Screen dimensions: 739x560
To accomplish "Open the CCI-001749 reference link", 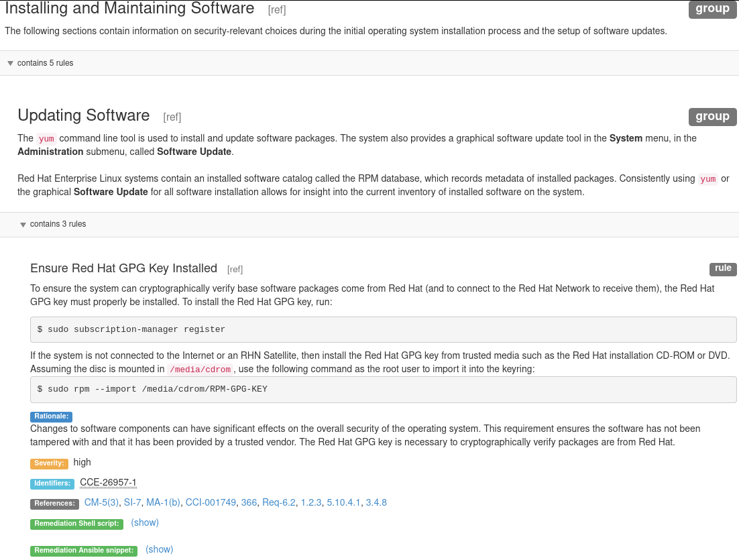I will pyautogui.click(x=211, y=502).
